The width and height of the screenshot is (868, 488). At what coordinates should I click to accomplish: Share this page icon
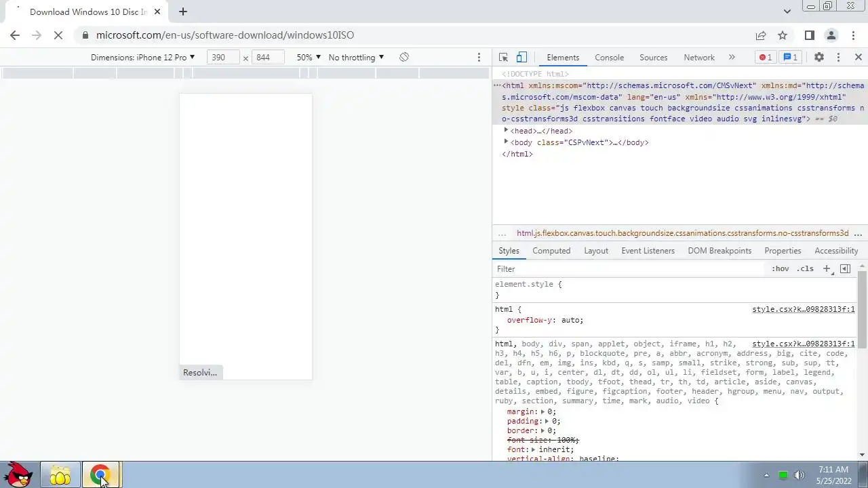761,35
